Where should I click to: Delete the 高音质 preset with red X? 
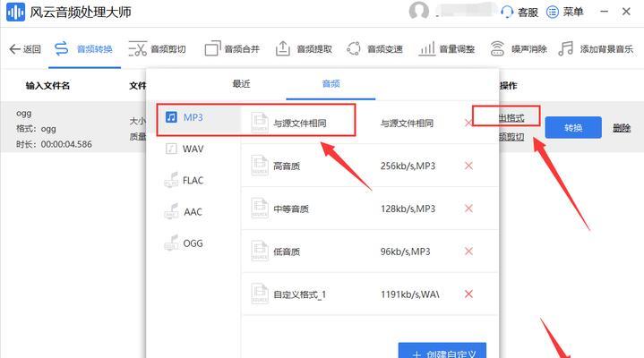tap(468, 166)
